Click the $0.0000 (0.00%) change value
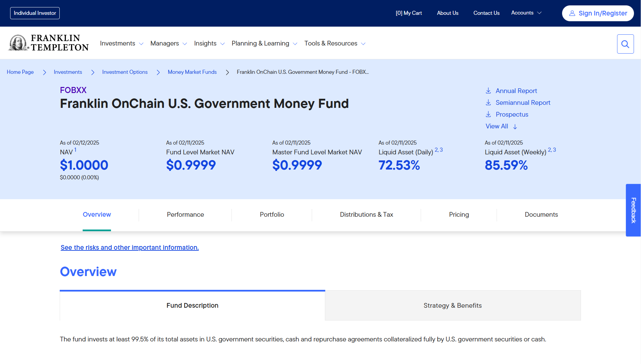The height and width of the screenshot is (364, 641). click(79, 178)
